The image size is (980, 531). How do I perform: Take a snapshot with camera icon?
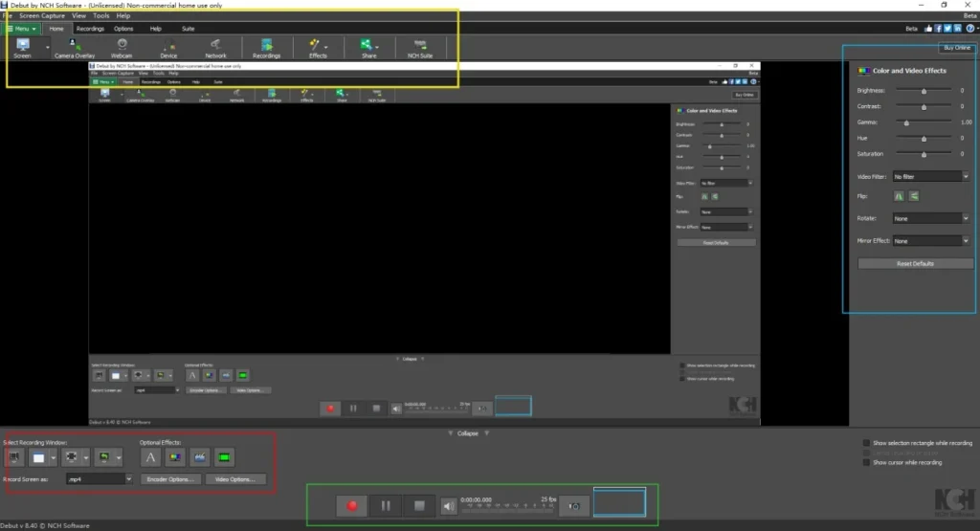pos(574,506)
